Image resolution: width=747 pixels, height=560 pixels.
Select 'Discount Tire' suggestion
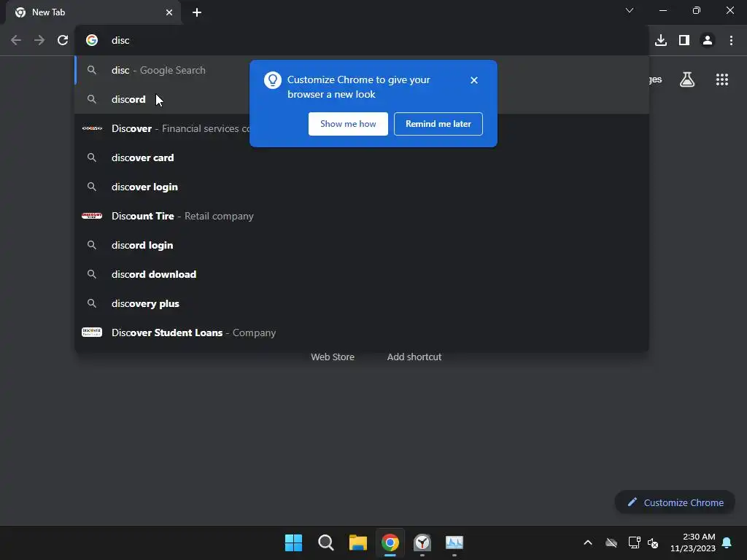pos(362,216)
